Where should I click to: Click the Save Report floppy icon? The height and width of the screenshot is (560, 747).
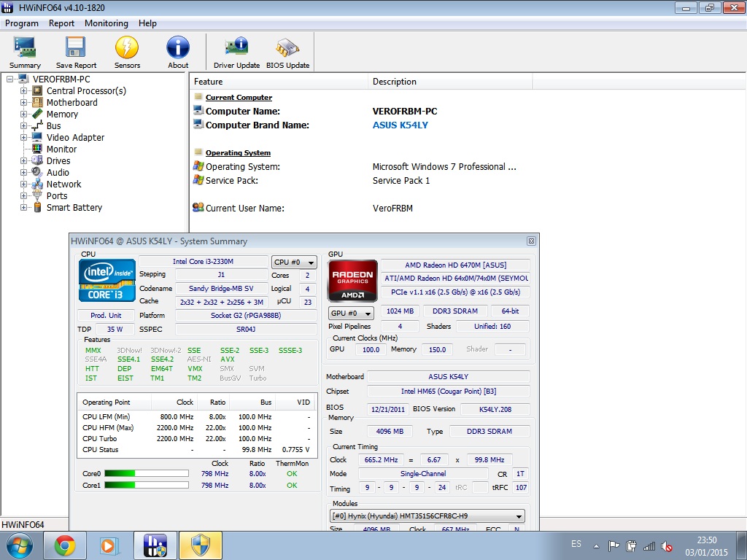[x=76, y=51]
